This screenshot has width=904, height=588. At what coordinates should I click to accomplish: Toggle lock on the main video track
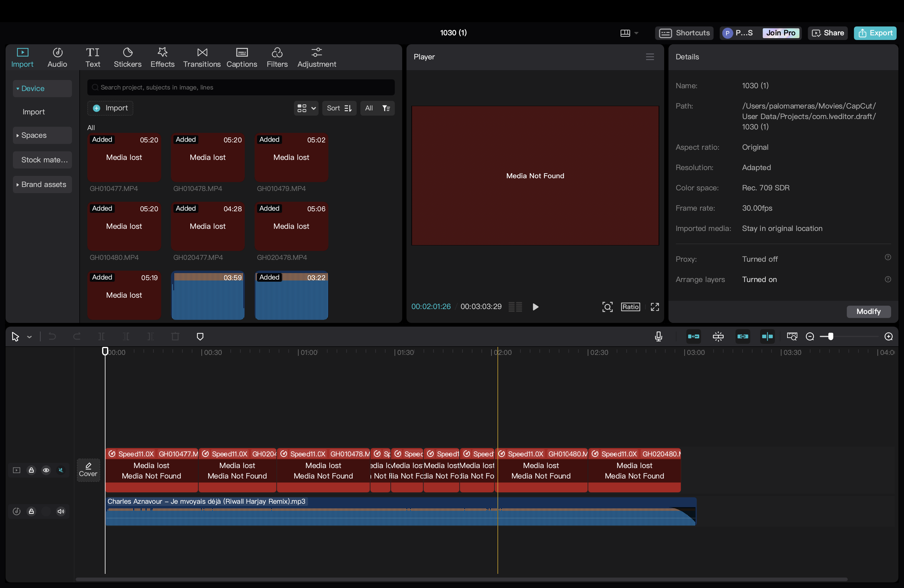tap(32, 470)
